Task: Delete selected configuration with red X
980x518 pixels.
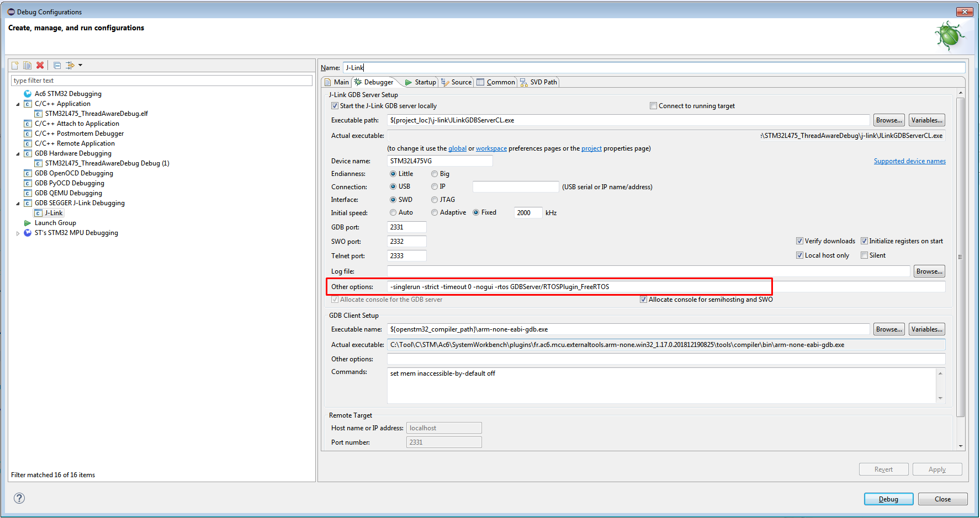Action: (x=40, y=66)
